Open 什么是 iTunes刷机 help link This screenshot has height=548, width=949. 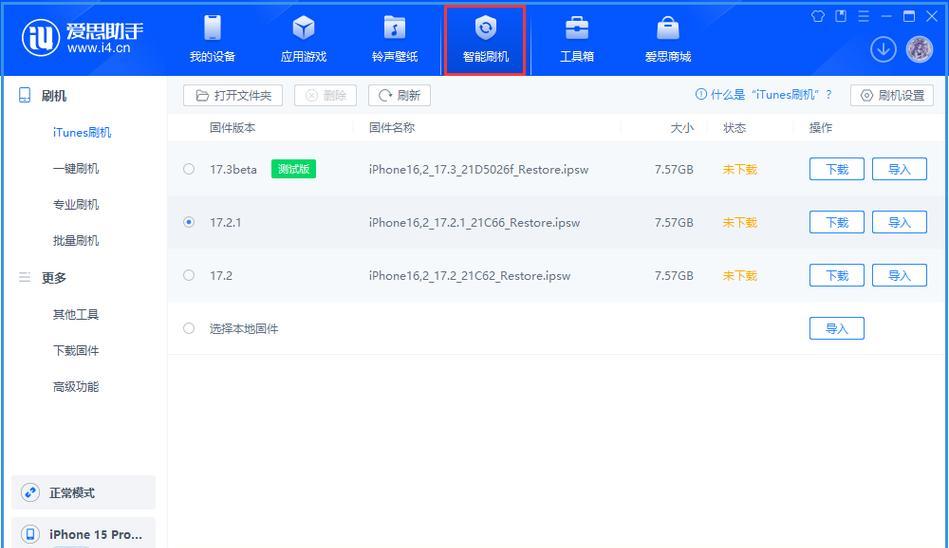point(764,94)
